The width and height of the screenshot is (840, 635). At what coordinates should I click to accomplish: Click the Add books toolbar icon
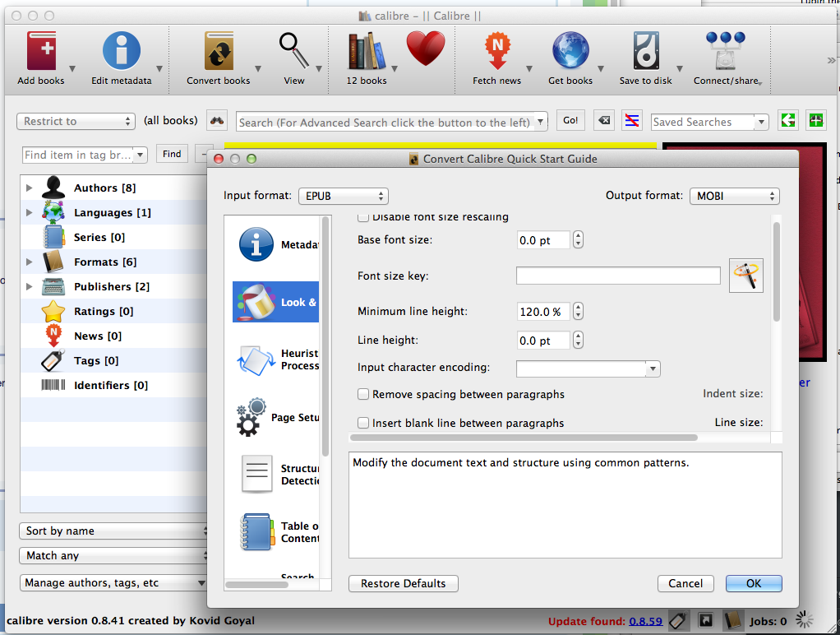[x=41, y=51]
